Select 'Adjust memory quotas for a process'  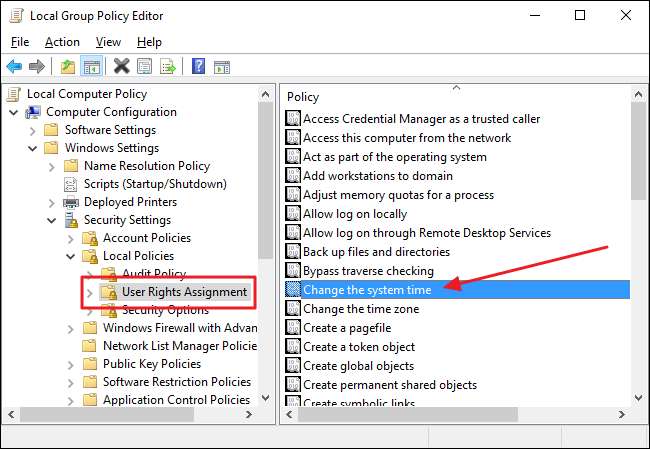pos(398,195)
